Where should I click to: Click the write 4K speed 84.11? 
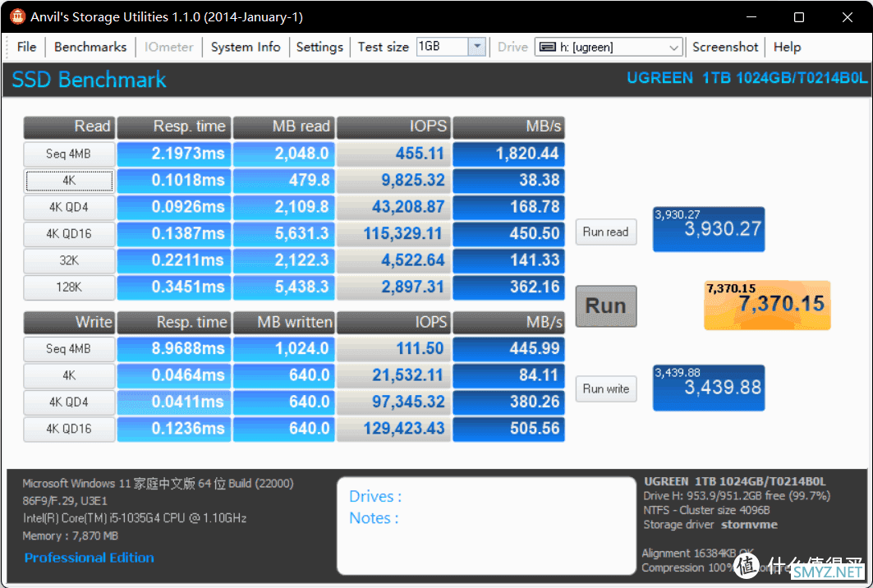[x=508, y=375]
